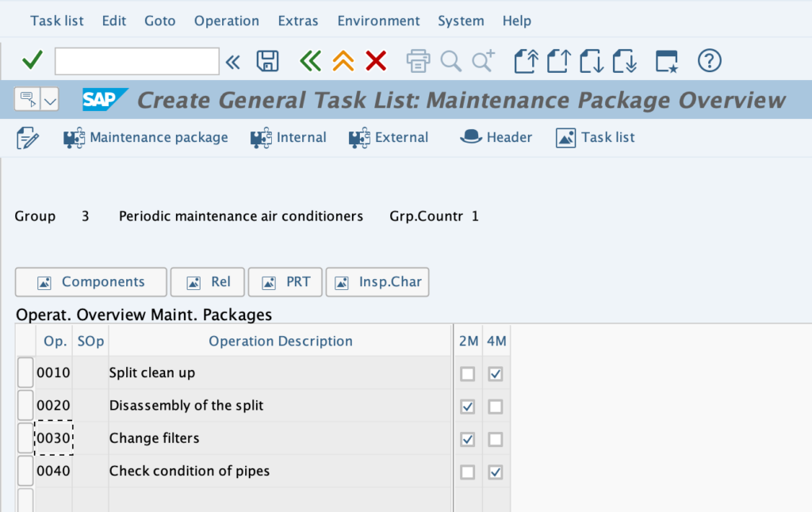Click the green checkmark Enter icon

click(32, 60)
